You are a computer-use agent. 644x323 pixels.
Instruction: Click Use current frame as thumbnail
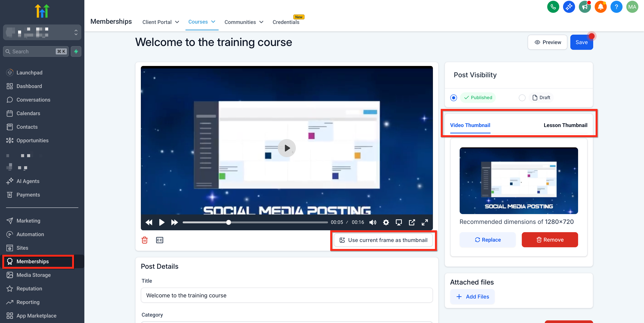tap(383, 240)
